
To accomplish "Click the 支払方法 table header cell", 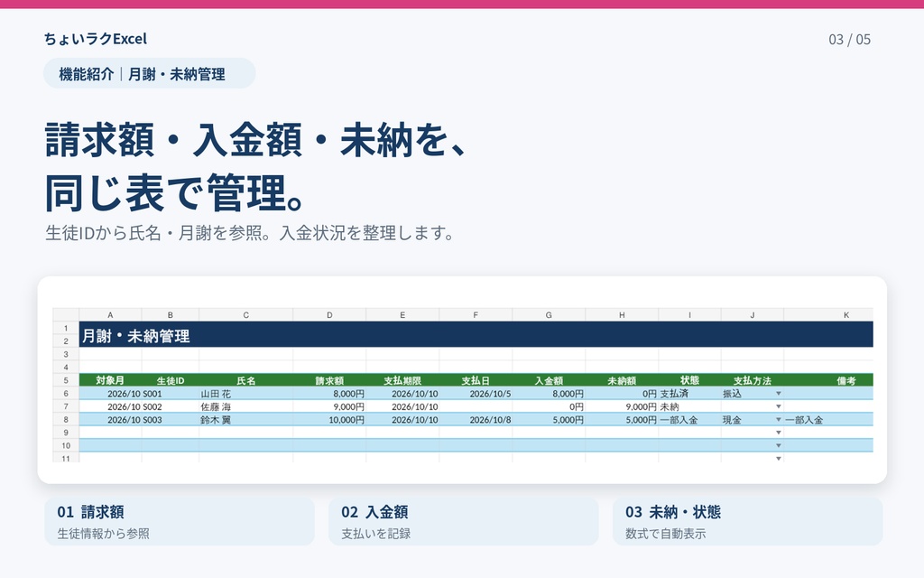I will point(752,380).
